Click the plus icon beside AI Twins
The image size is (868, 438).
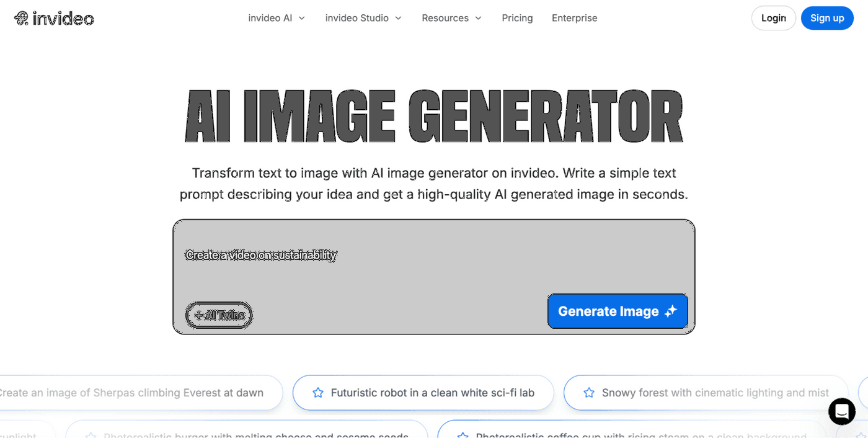pyautogui.click(x=199, y=315)
